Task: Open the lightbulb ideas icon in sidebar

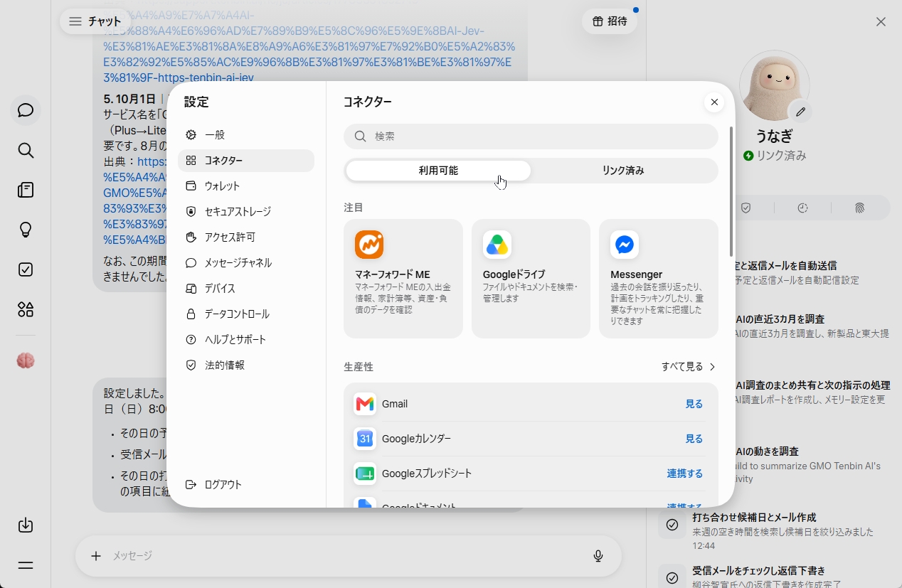Action: pos(26,230)
